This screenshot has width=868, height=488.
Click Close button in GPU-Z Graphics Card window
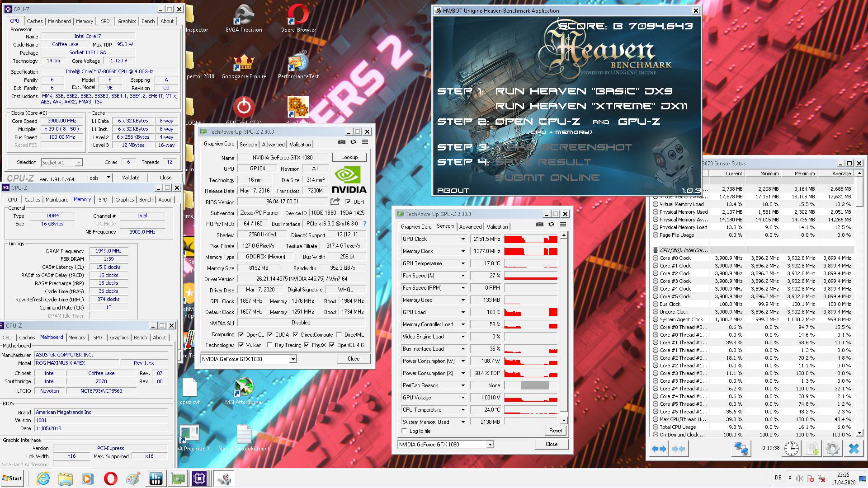(x=354, y=359)
